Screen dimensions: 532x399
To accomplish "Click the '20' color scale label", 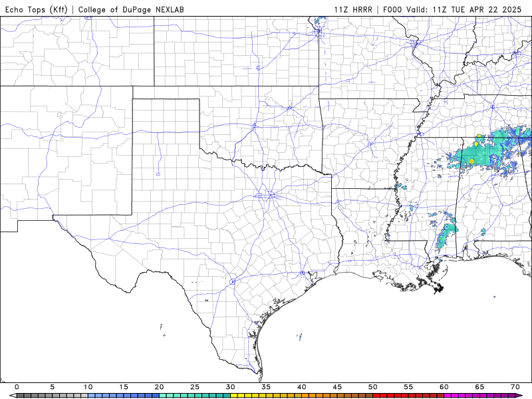I will (159, 387).
